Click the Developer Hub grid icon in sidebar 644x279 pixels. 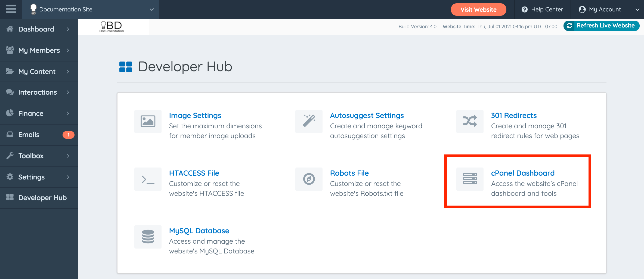[x=10, y=197]
